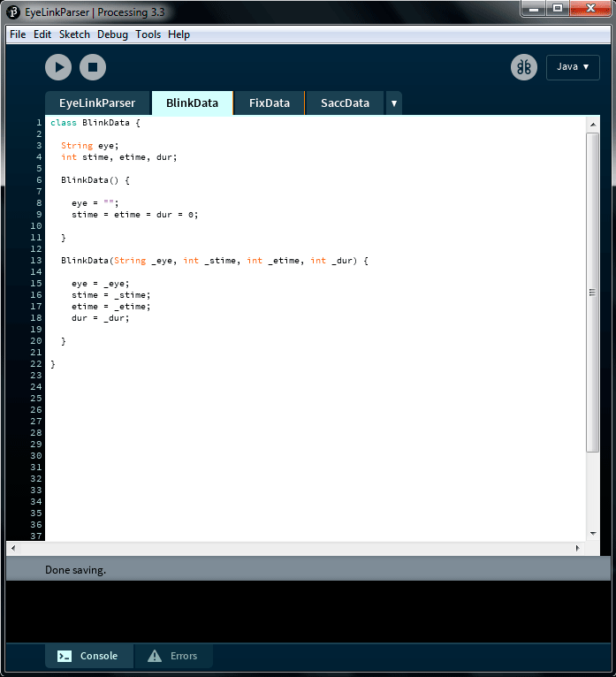
Task: Open the Debug menu
Action: (112, 34)
